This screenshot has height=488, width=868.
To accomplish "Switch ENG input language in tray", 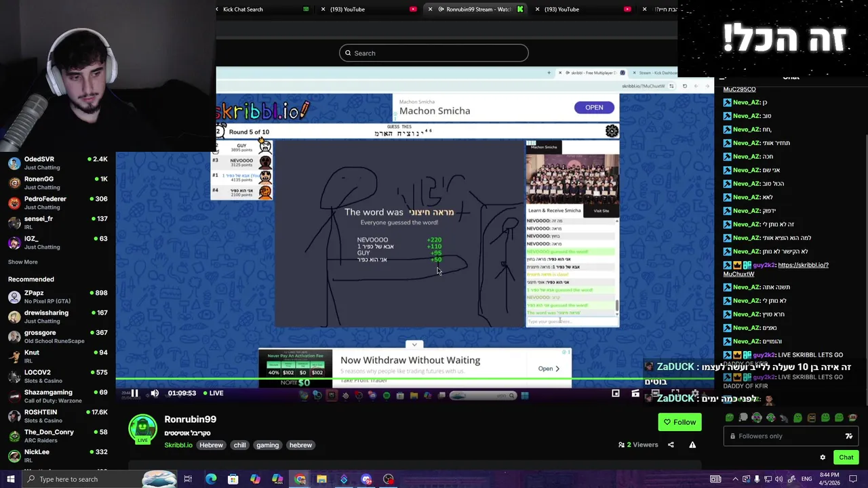I will click(x=806, y=479).
